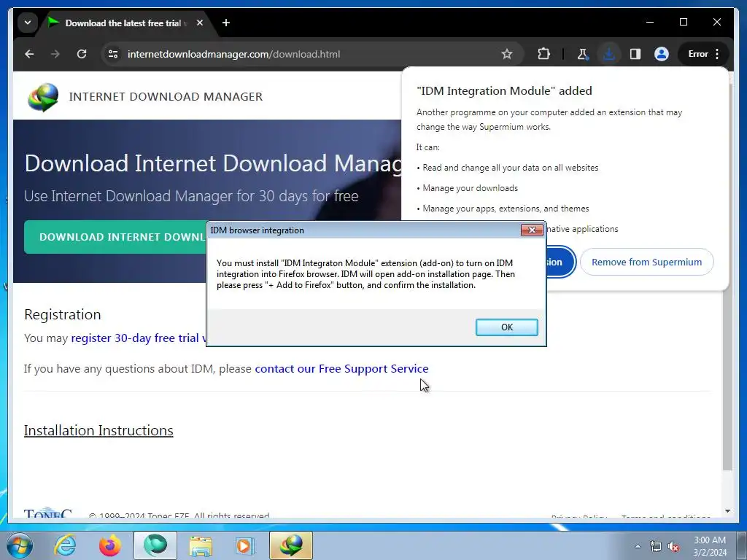Viewport: 747px width, 560px height.
Task: Click the scrollbar down arrow
Action: tap(727, 511)
